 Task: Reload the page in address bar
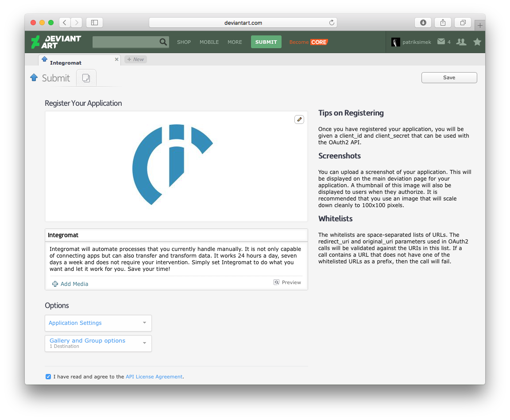[x=332, y=23]
